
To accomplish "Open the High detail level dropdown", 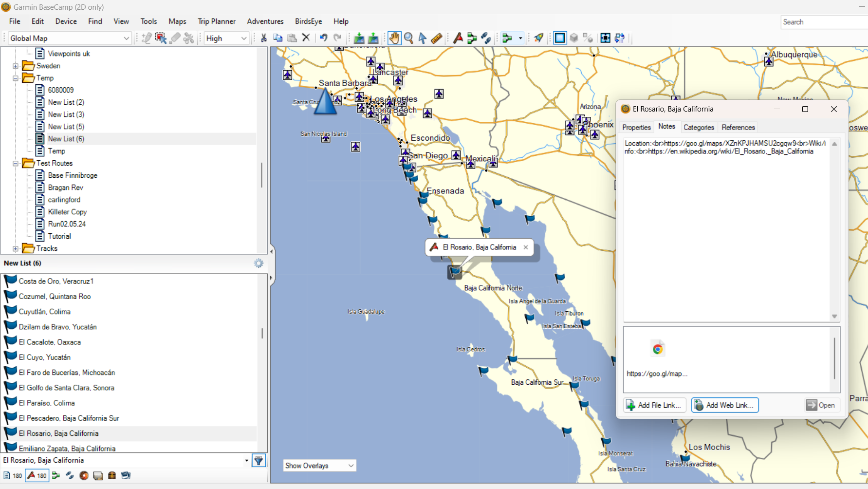I will click(x=226, y=38).
